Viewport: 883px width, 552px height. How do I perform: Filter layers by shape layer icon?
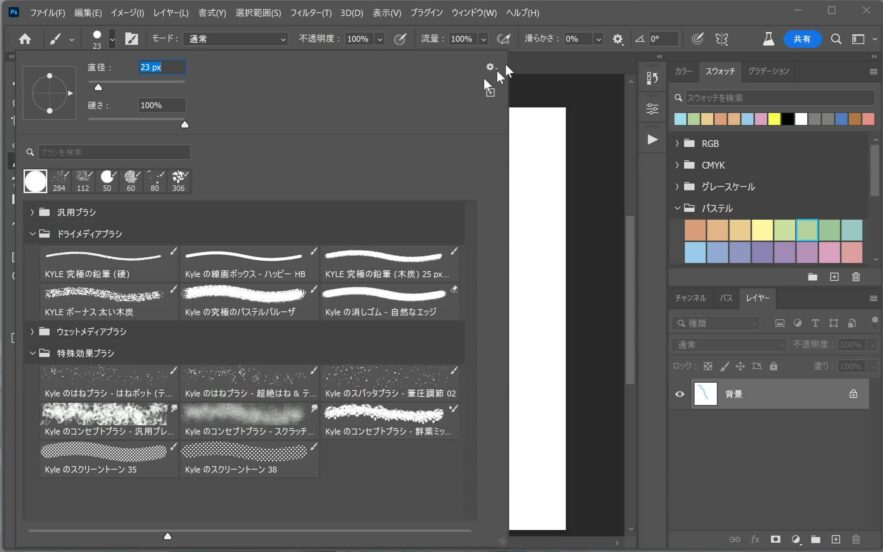pyautogui.click(x=833, y=323)
